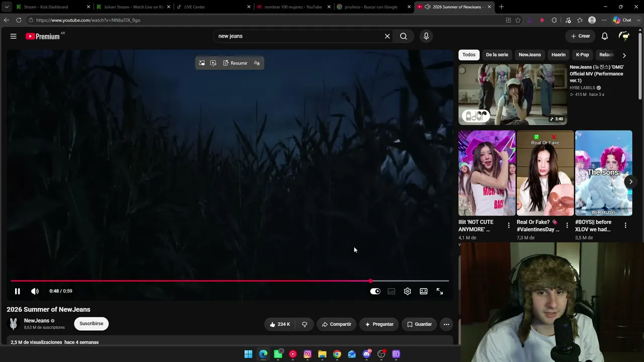The width and height of the screenshot is (644, 362).
Task: Select the Haerin filter chip
Action: 558,55
